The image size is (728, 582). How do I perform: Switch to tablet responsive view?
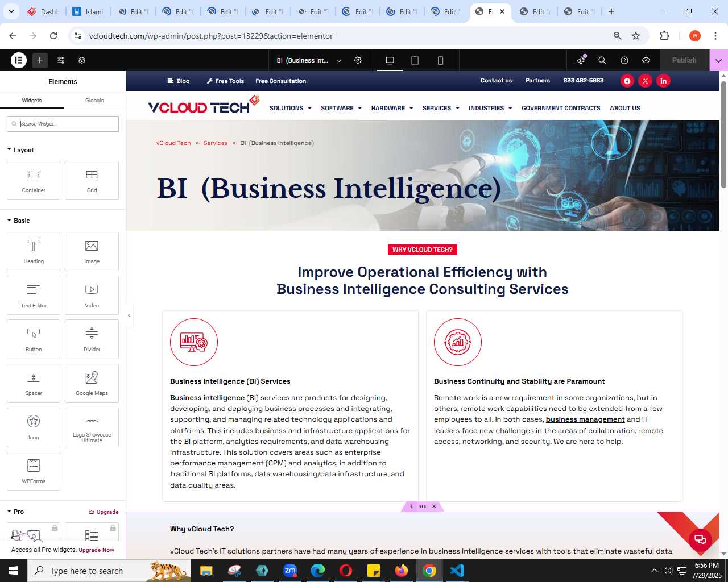tap(415, 60)
